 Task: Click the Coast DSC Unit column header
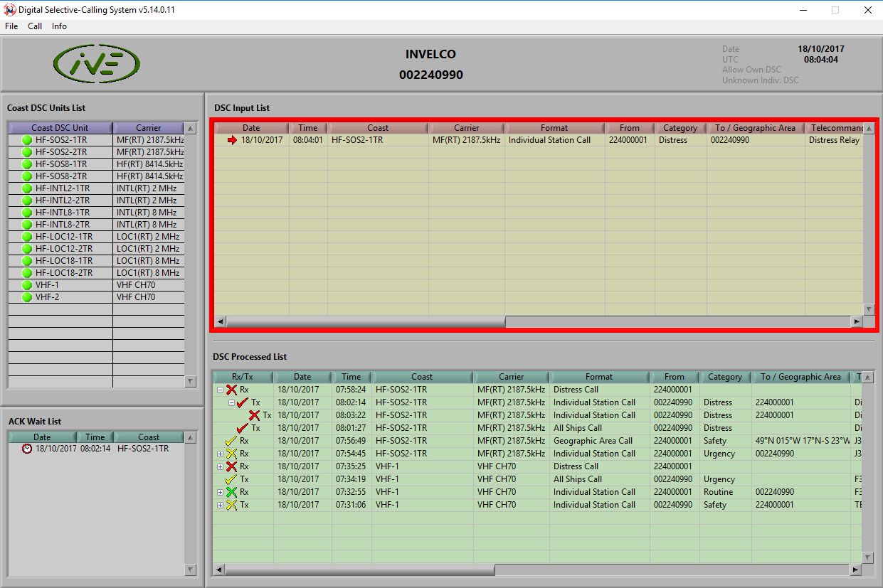pyautogui.click(x=60, y=128)
